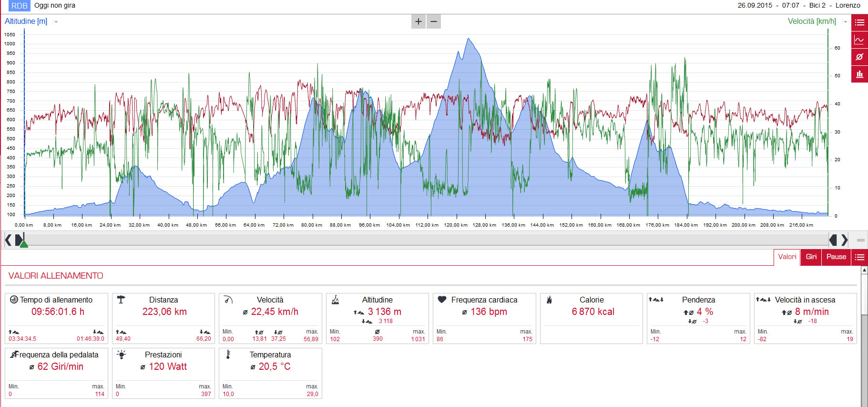Click the cadence icon in Frequenza della pedalata
This screenshot has height=407, width=868.
(x=14, y=355)
